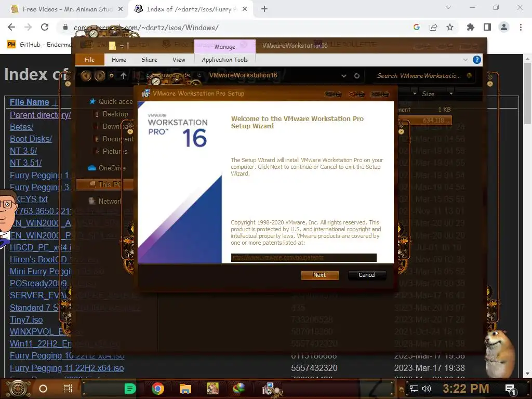Go up one folder level
Viewport: 532px width, 399px height.
(124, 76)
